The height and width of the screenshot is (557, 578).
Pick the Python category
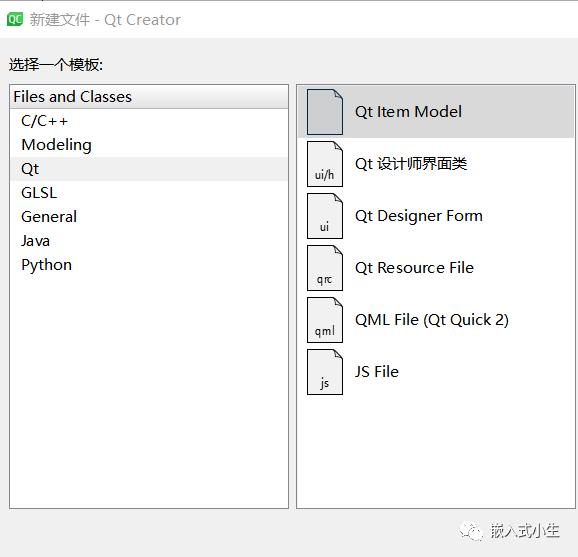point(149,265)
